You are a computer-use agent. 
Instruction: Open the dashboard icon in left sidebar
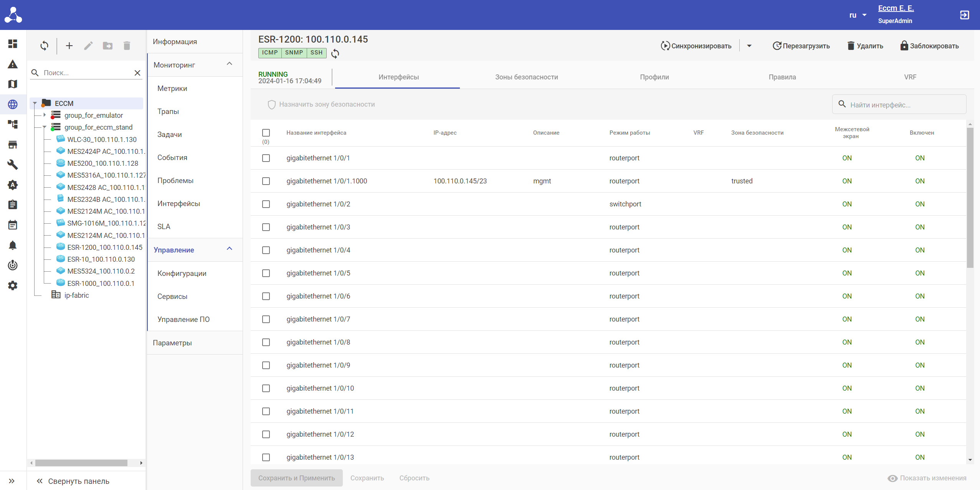pyautogui.click(x=13, y=44)
